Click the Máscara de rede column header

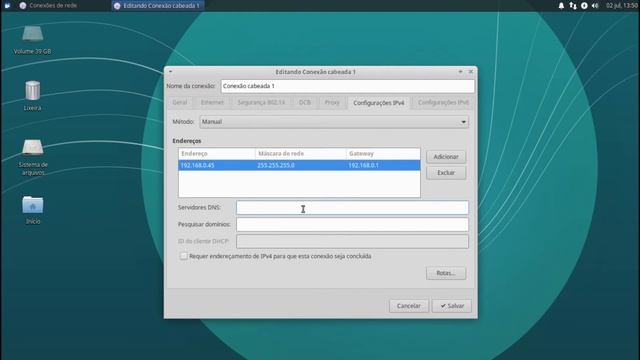click(300, 153)
